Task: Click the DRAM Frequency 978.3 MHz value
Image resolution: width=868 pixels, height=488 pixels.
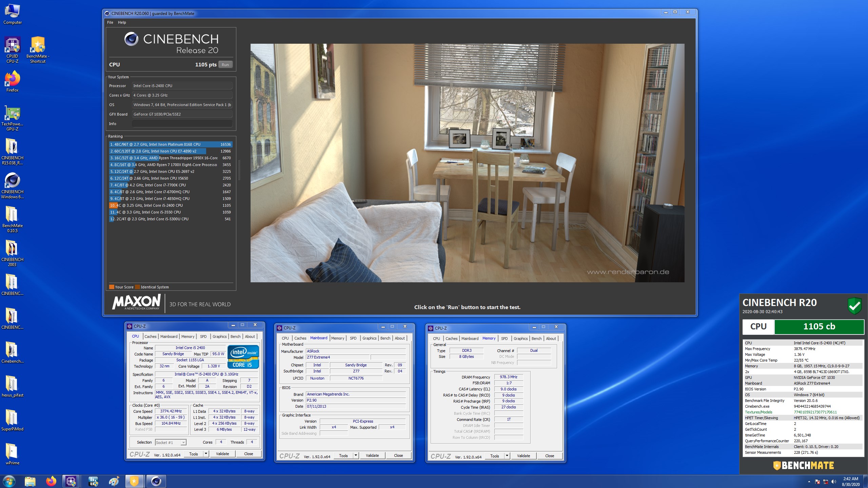Action: [509, 377]
